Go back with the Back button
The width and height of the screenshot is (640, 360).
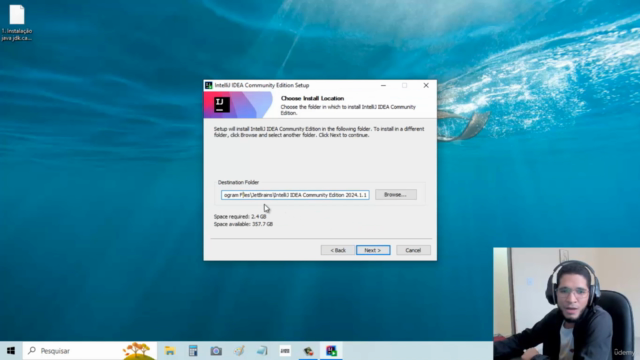338,250
